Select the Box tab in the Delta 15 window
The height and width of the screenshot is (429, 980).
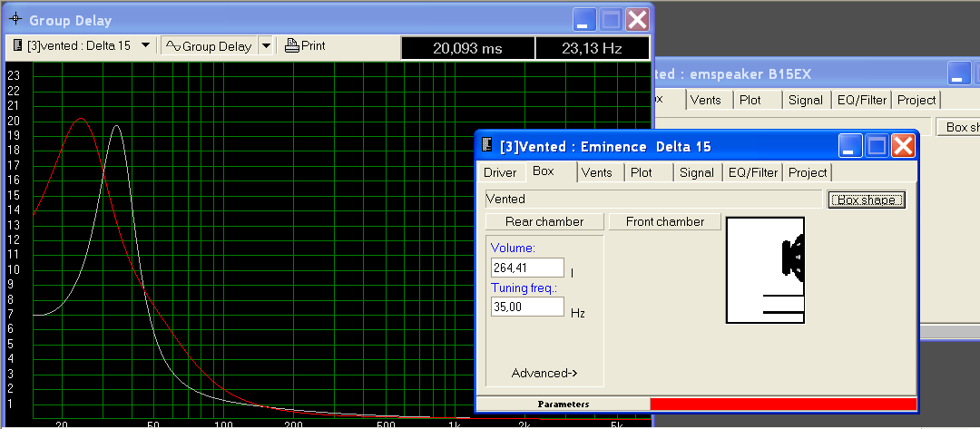544,171
